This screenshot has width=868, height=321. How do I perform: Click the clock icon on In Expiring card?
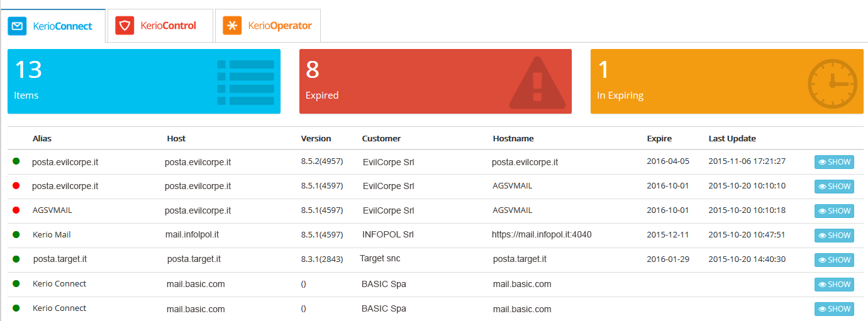pos(832,82)
